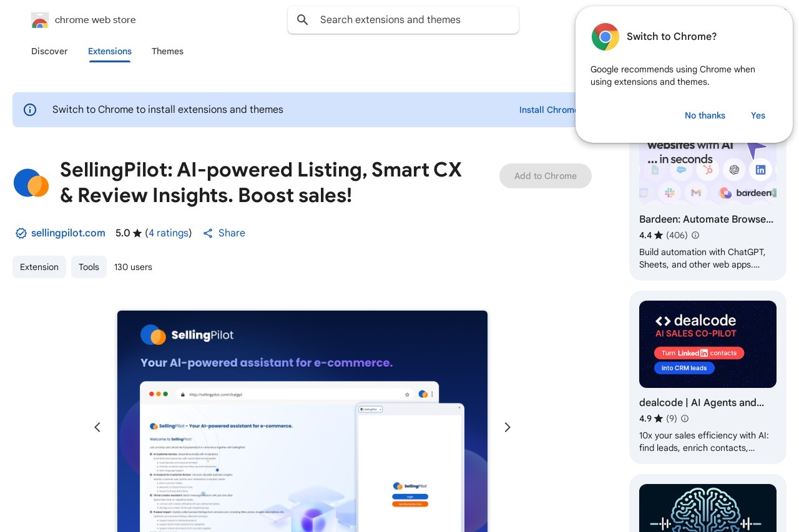Click the Install Chrome link in the banner
Screen dimensions: 799x532
coord(547,110)
